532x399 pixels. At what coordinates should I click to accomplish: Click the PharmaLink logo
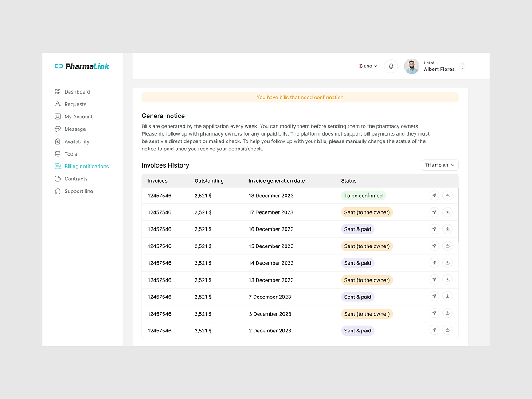tap(82, 66)
